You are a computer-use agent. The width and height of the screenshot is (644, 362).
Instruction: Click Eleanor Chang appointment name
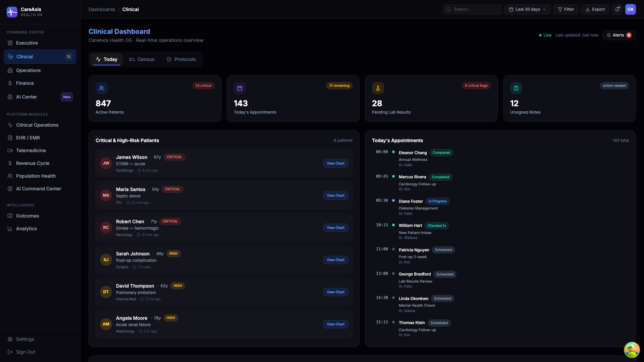[x=413, y=153]
